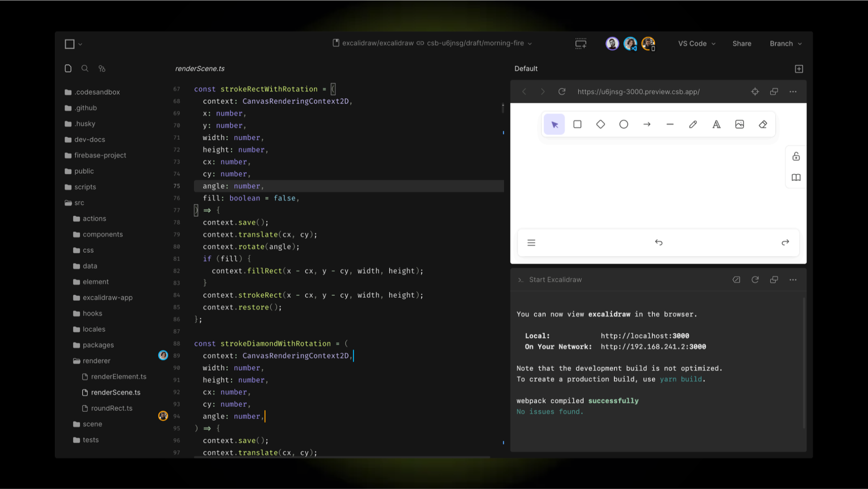The width and height of the screenshot is (868, 489).
Task: Open renderElement.ts file
Action: [x=115, y=376]
